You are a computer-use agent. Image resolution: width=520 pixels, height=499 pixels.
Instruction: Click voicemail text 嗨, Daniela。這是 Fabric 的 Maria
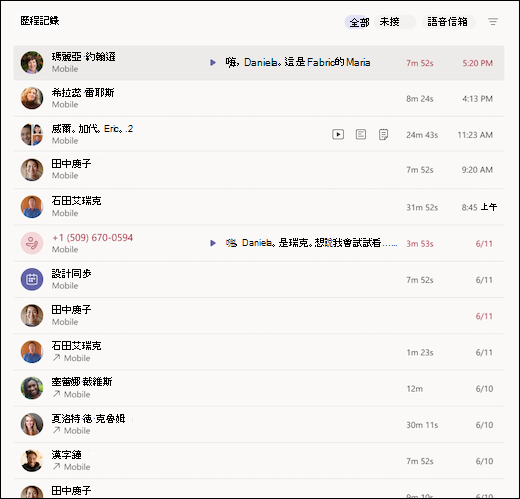click(298, 62)
